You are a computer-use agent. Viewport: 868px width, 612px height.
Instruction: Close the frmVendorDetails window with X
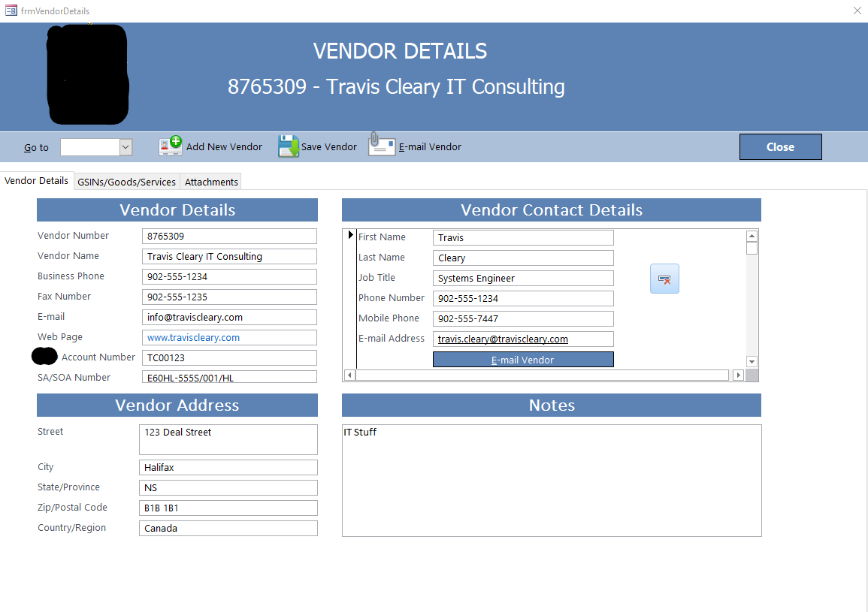coord(857,11)
